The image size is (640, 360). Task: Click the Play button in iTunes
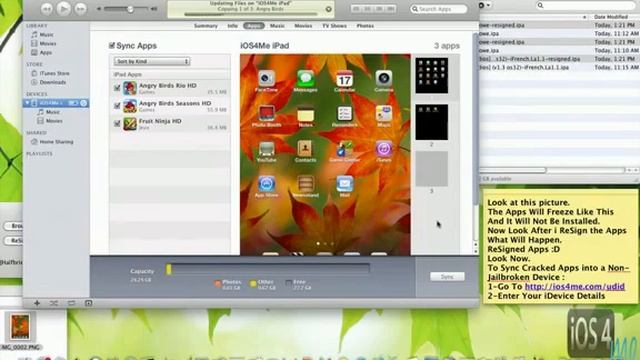[x=64, y=9]
